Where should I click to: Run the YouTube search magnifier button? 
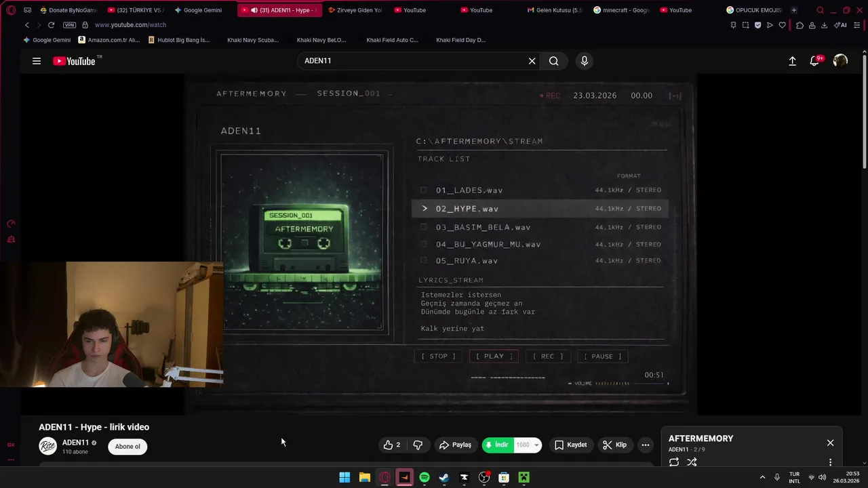554,61
